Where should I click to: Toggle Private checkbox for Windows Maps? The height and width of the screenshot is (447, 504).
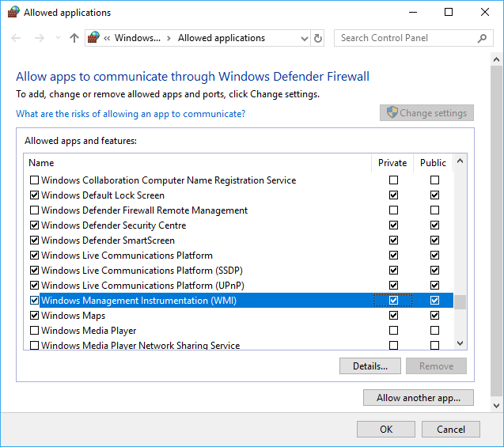[x=393, y=315]
